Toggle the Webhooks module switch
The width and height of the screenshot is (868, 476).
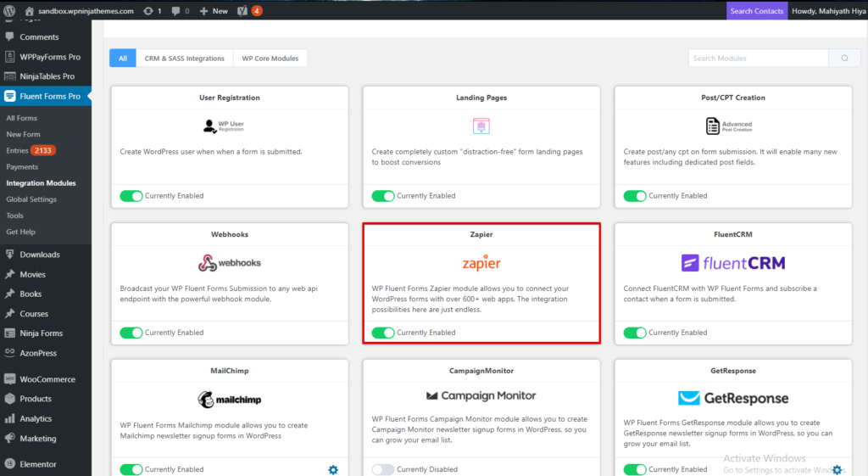[x=131, y=333]
